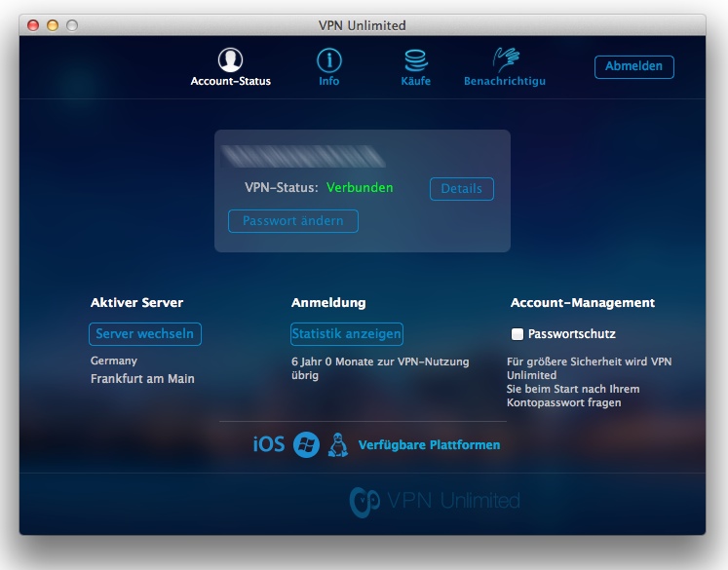Viewport: 728px width, 570px height.
Task: Click the VPN Unlimited window title
Action: point(363,25)
